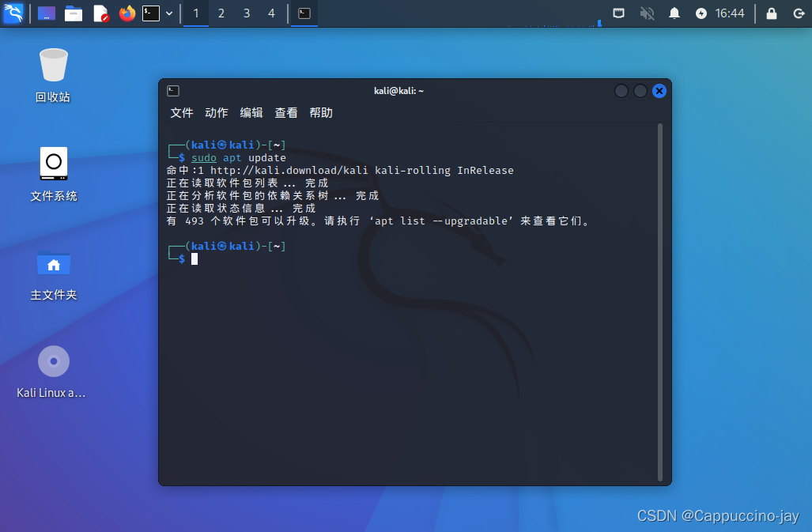Click the kali@kali title bar text
This screenshot has height=532, width=812.
398,91
